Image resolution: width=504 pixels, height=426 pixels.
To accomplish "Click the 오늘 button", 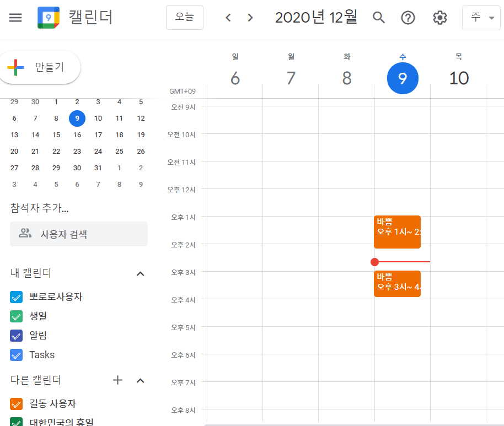I will click(185, 17).
